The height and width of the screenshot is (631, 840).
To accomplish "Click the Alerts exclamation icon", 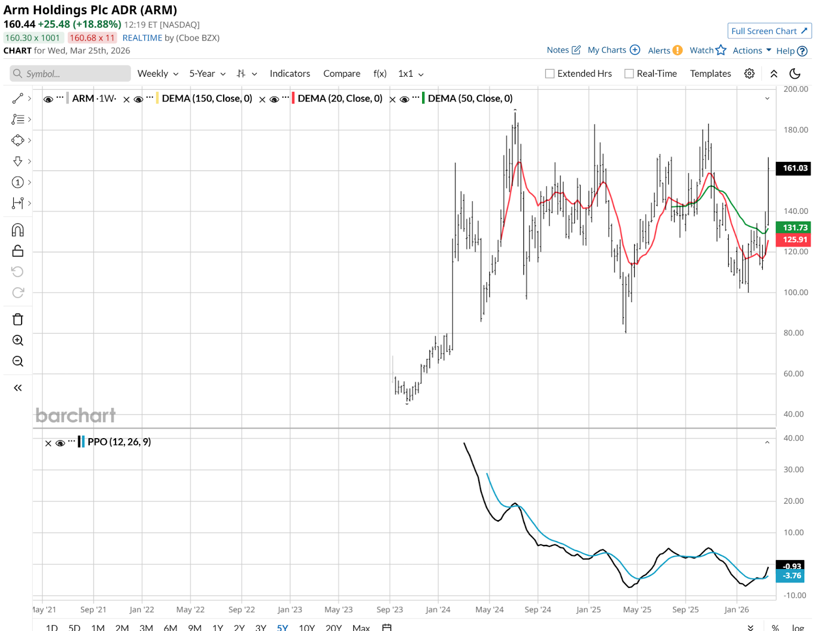I will [x=678, y=50].
